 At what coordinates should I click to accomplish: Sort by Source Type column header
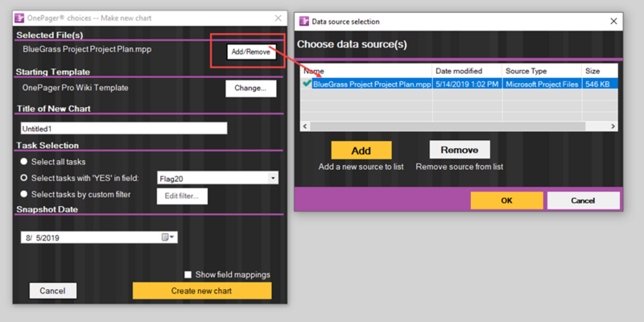coord(541,71)
